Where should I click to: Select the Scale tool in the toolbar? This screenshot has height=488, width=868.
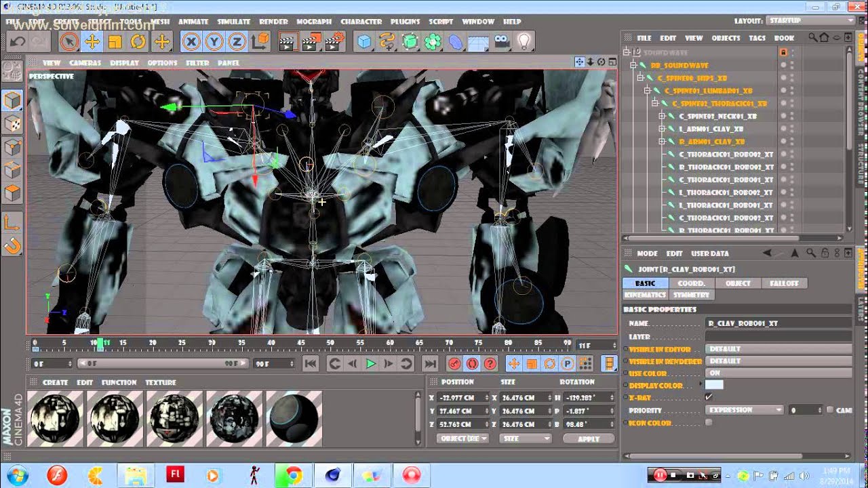click(115, 42)
